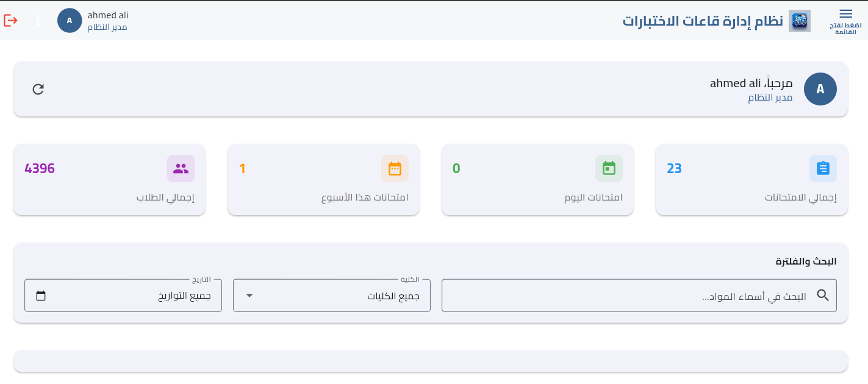Open the three-dot more options menu

pyautogui.click(x=38, y=20)
